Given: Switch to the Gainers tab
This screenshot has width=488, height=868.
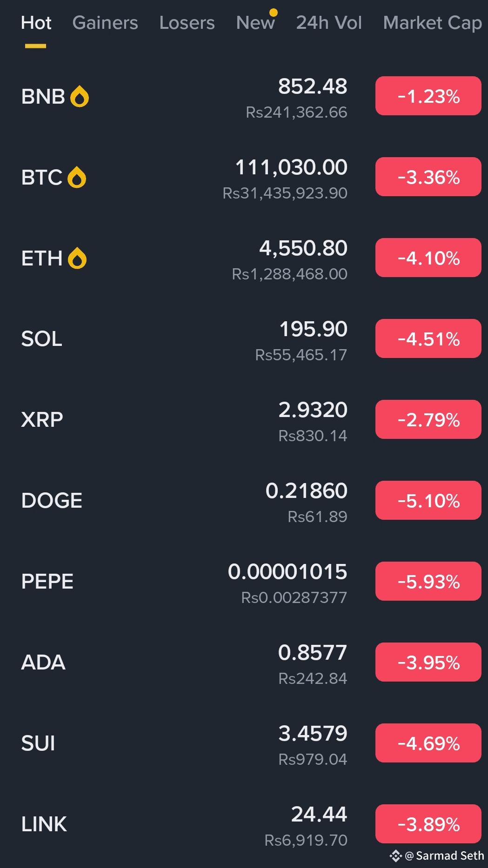Looking at the screenshot, I should click(105, 23).
